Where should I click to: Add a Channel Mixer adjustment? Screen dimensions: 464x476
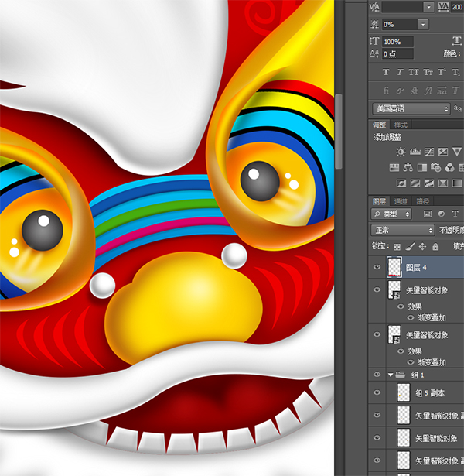click(x=450, y=167)
